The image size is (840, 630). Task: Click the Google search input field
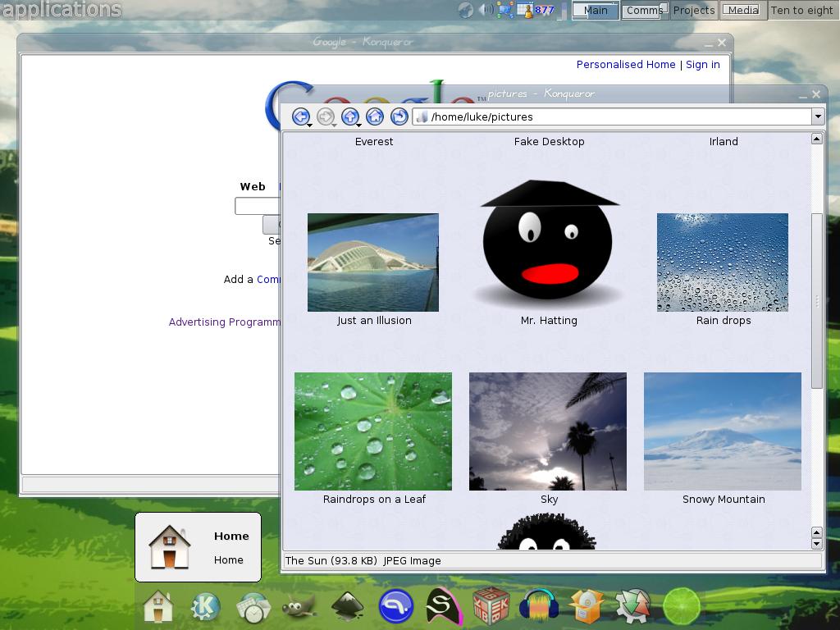point(257,206)
